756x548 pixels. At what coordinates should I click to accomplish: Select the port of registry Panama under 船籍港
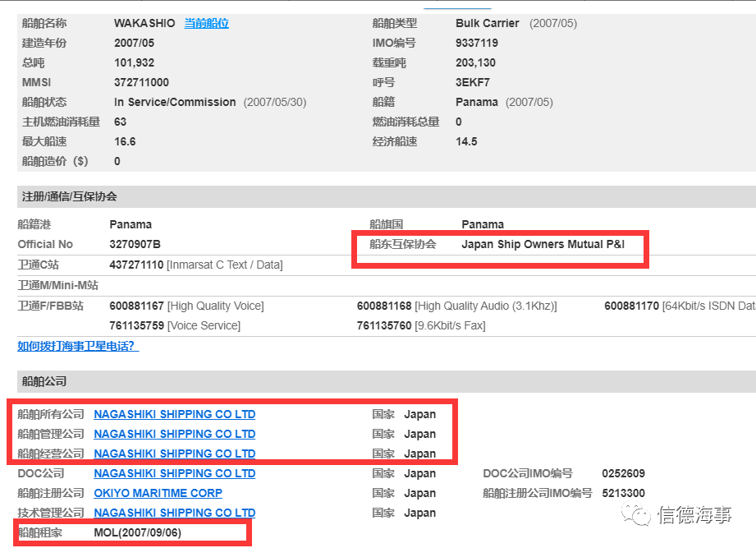[x=131, y=225]
